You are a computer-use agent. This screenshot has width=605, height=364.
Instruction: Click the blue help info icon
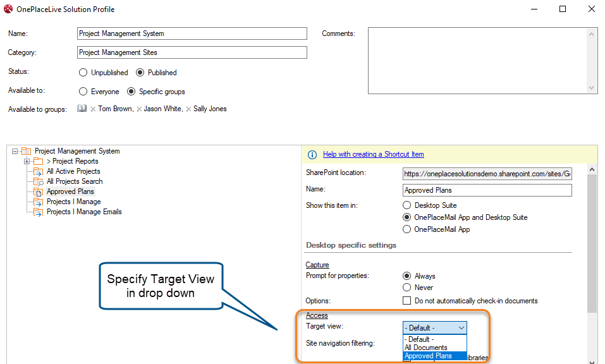(312, 155)
